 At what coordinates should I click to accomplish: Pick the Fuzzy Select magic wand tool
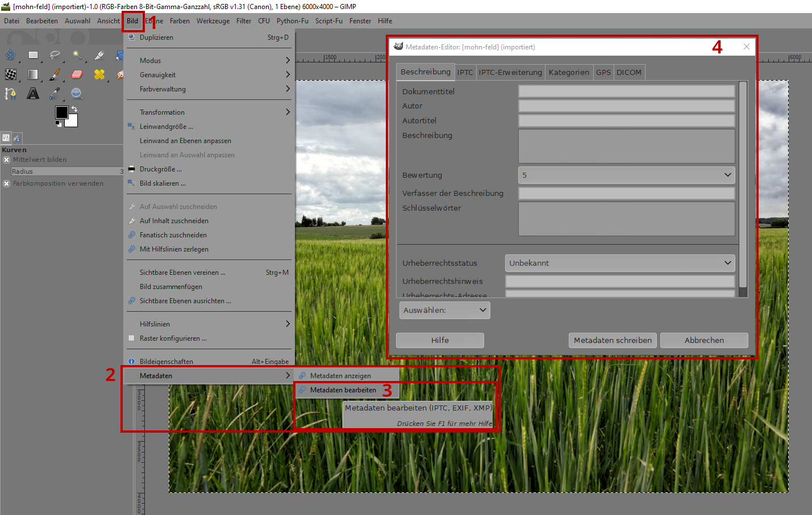[77, 55]
